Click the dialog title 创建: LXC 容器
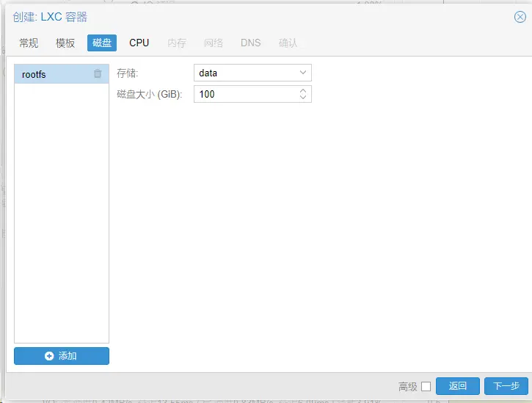The width and height of the screenshot is (532, 403). [x=54, y=17]
